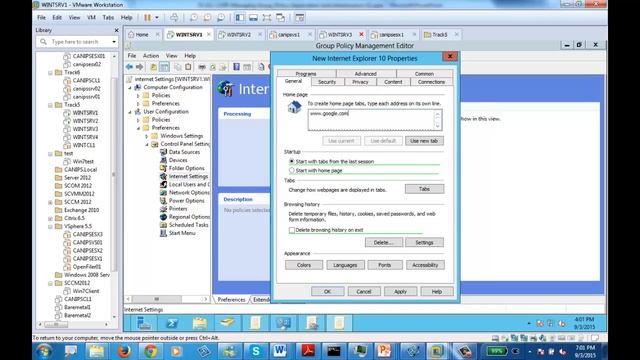
Task: Click the Refresh icon in editor toolbar
Action: tap(212, 67)
